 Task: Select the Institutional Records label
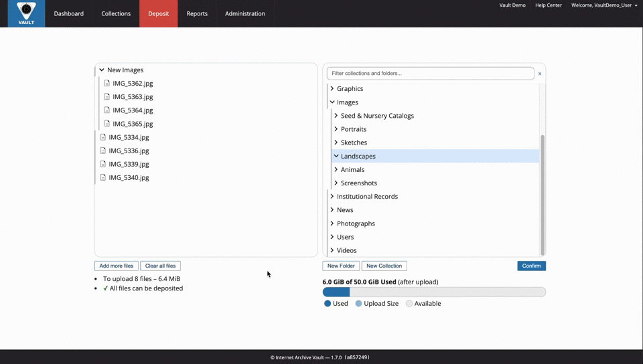pyautogui.click(x=368, y=197)
